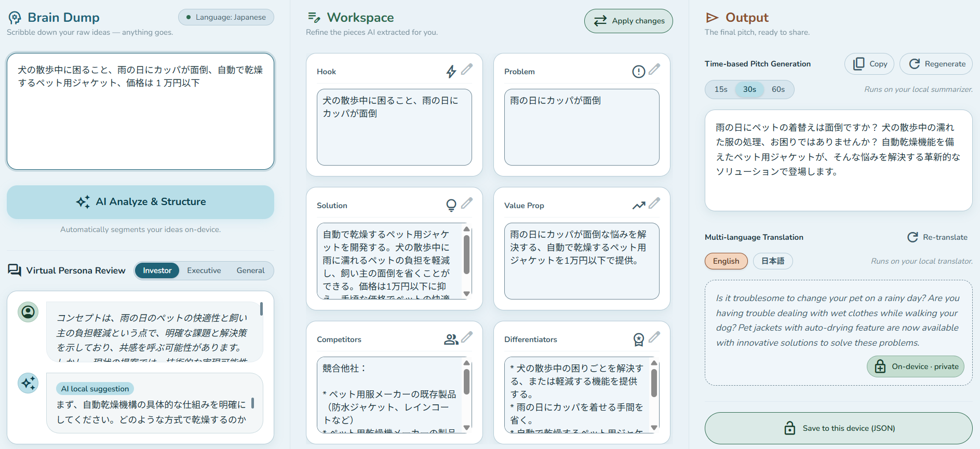
Task: Click the AI sparkle avatar icon
Action: (x=28, y=383)
